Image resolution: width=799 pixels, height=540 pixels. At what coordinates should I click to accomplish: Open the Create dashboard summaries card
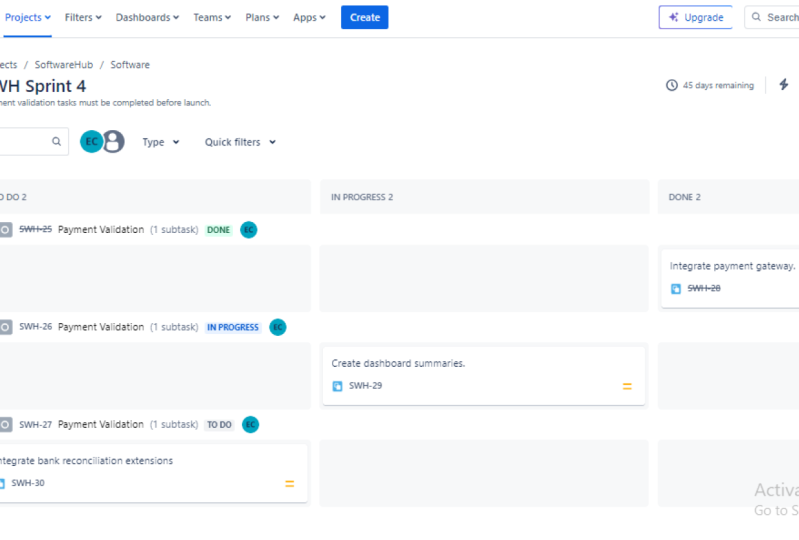484,376
